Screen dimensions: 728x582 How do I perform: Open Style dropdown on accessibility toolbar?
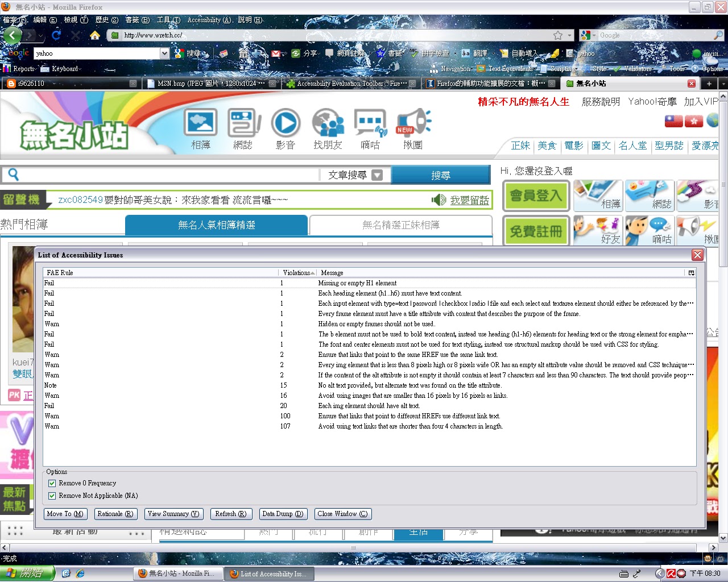(x=595, y=69)
